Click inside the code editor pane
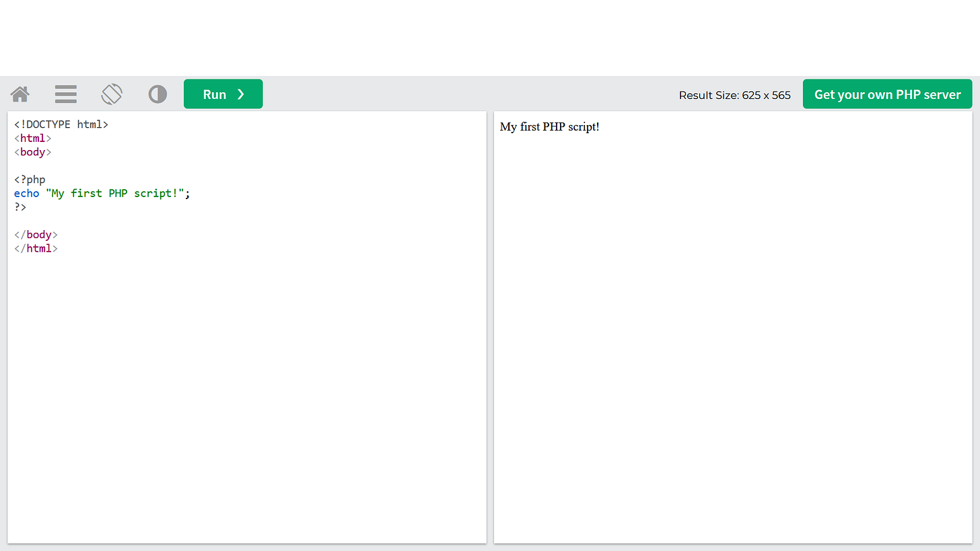The height and width of the screenshot is (551, 980). click(247, 327)
